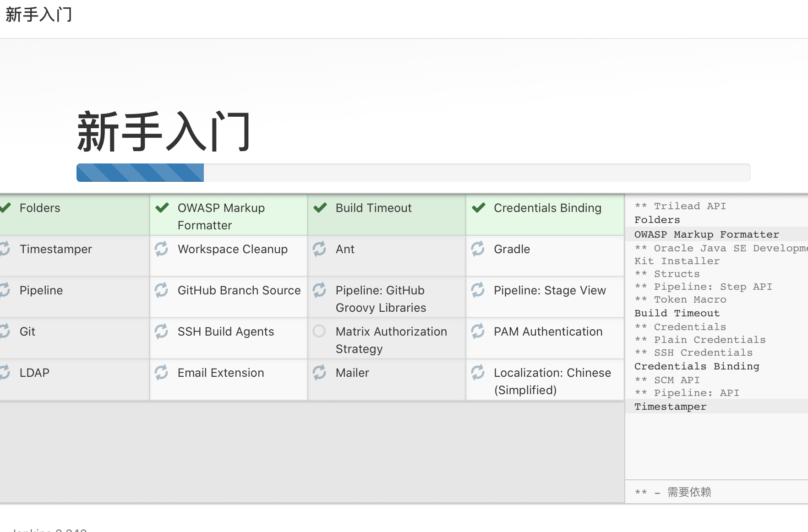Select the LDAP plugin name
The height and width of the screenshot is (532, 808).
34,373
